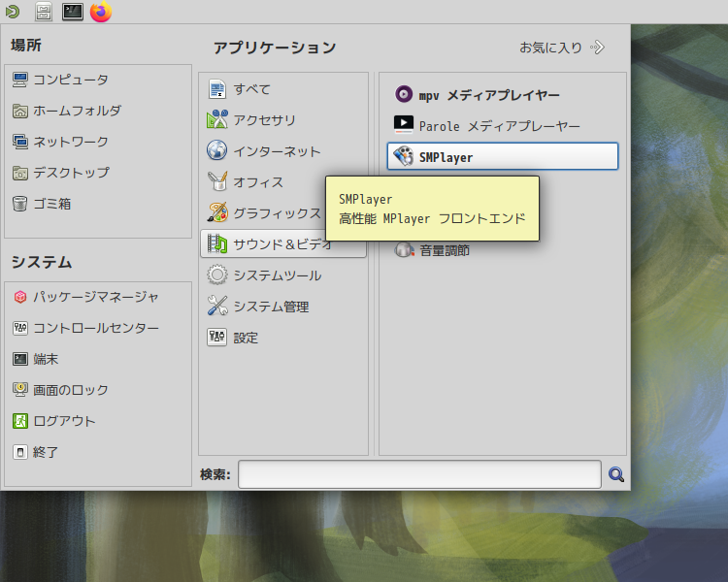Launch SMPlayer from the list label
The width and height of the screenshot is (728, 582).
(446, 157)
